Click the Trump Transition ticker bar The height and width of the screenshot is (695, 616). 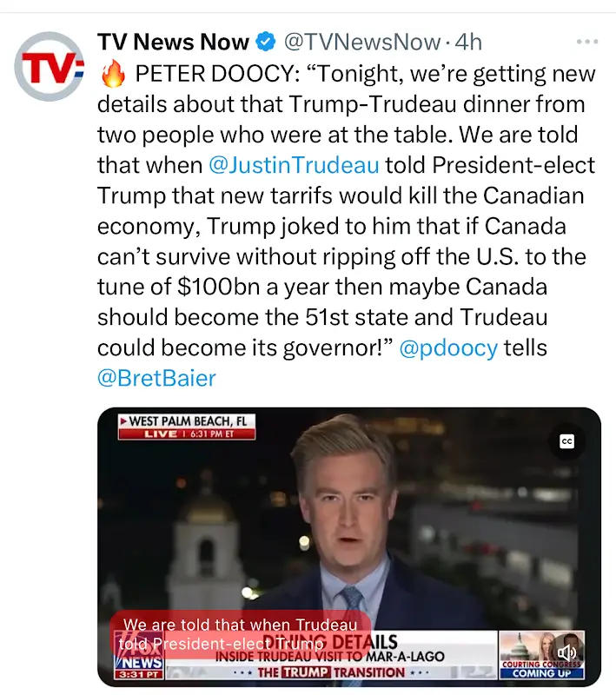[331, 672]
